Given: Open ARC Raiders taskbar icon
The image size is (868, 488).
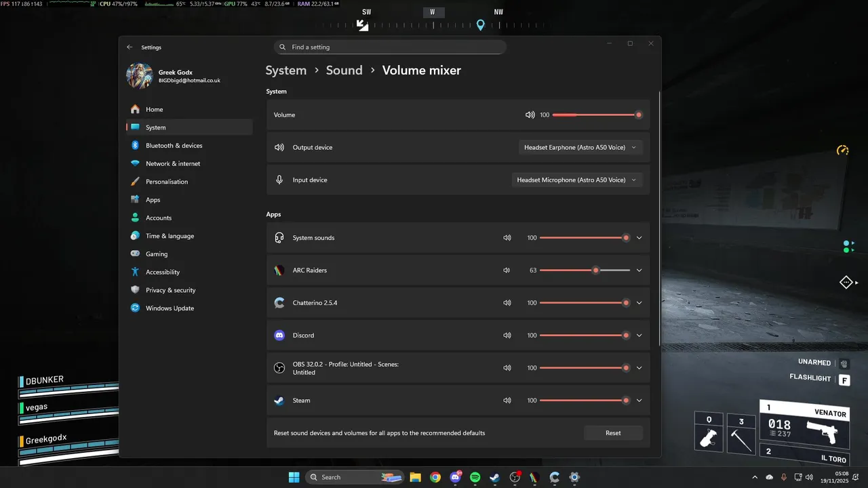Looking at the screenshot, I should point(535,477).
